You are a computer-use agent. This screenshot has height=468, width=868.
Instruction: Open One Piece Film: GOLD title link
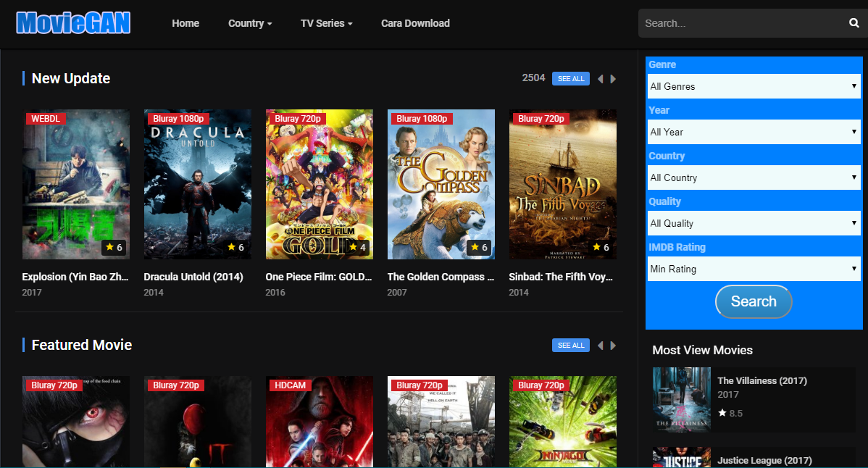click(x=319, y=277)
